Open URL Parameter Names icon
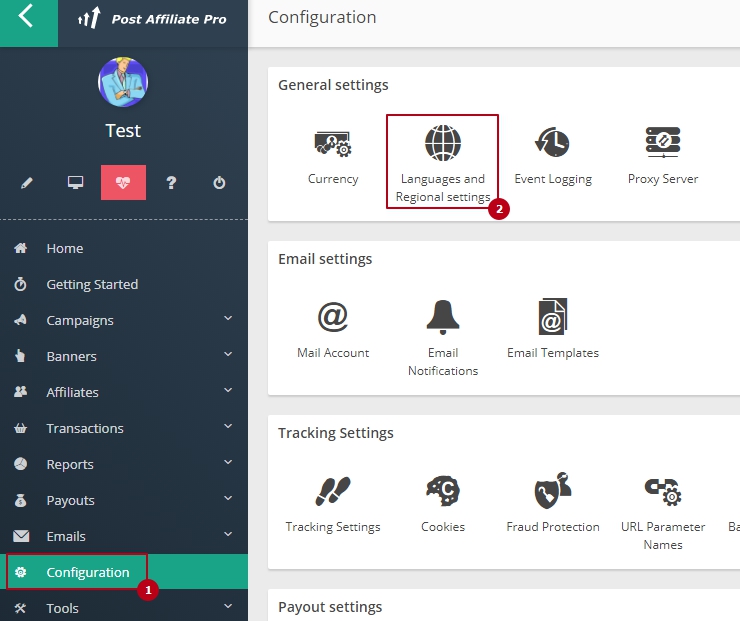740x621 pixels. 662,491
